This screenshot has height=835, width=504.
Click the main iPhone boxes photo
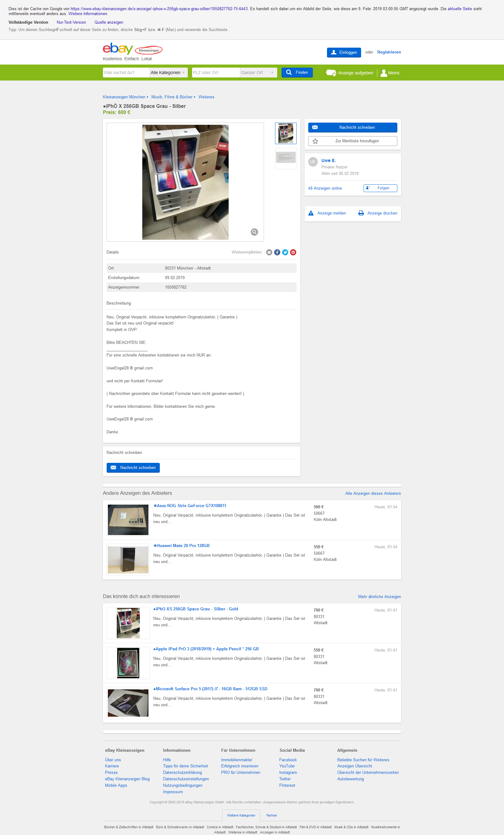(x=185, y=182)
